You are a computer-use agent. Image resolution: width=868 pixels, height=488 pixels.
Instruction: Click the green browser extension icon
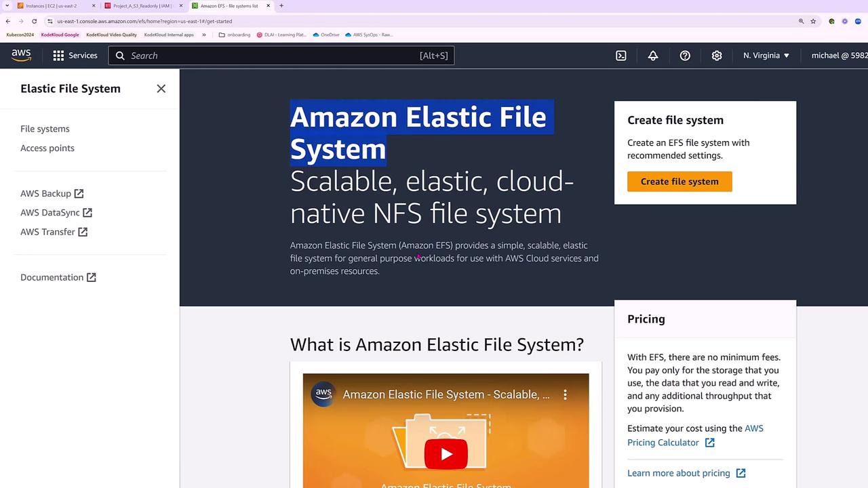click(831, 21)
